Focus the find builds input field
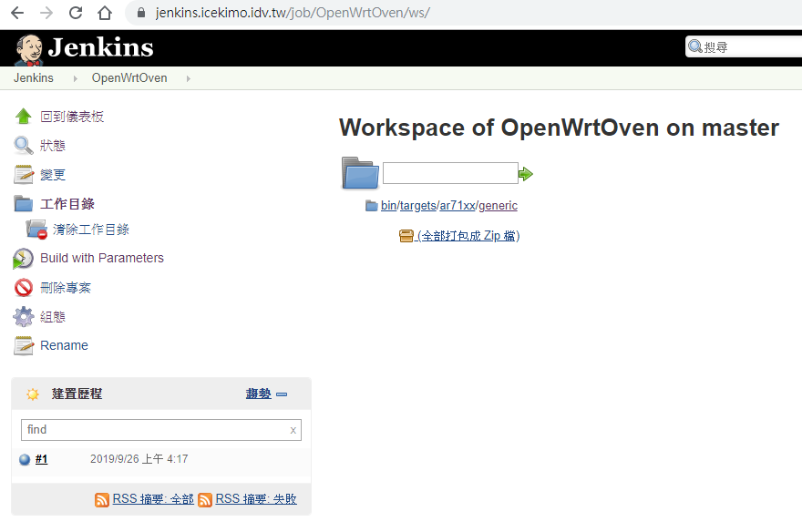802x532 pixels. coord(161,430)
